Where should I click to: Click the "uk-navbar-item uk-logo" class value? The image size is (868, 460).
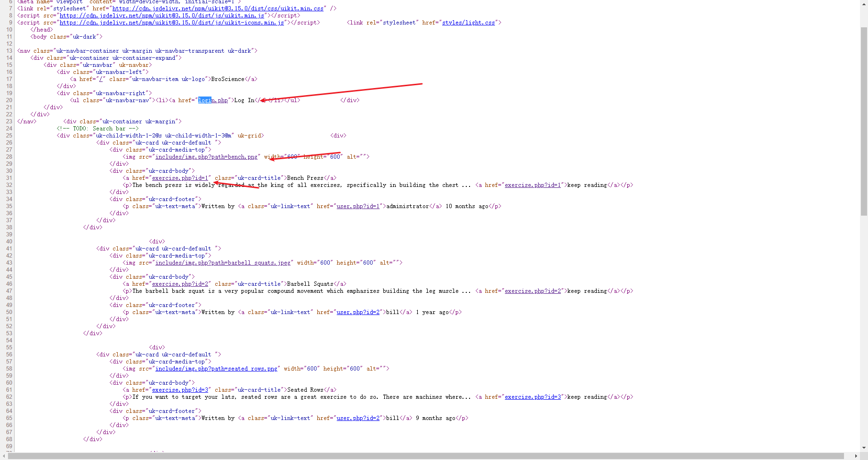(169, 79)
